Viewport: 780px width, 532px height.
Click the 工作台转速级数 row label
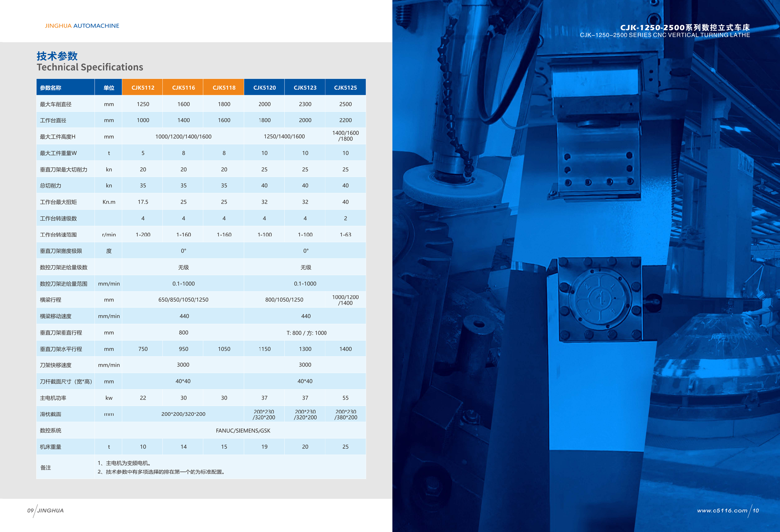(x=58, y=218)
